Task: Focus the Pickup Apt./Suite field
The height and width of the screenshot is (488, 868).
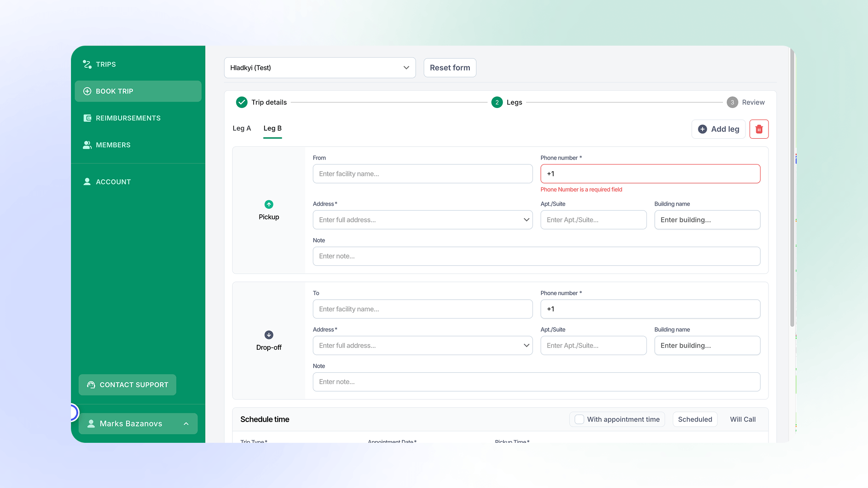Action: [x=593, y=220]
